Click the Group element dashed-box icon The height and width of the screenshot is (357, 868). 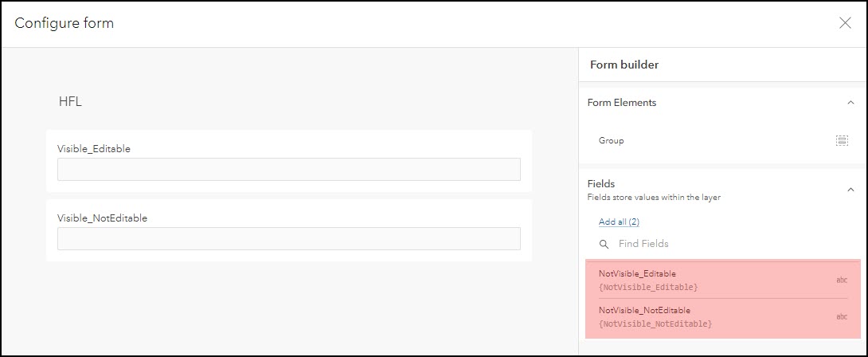coord(842,140)
